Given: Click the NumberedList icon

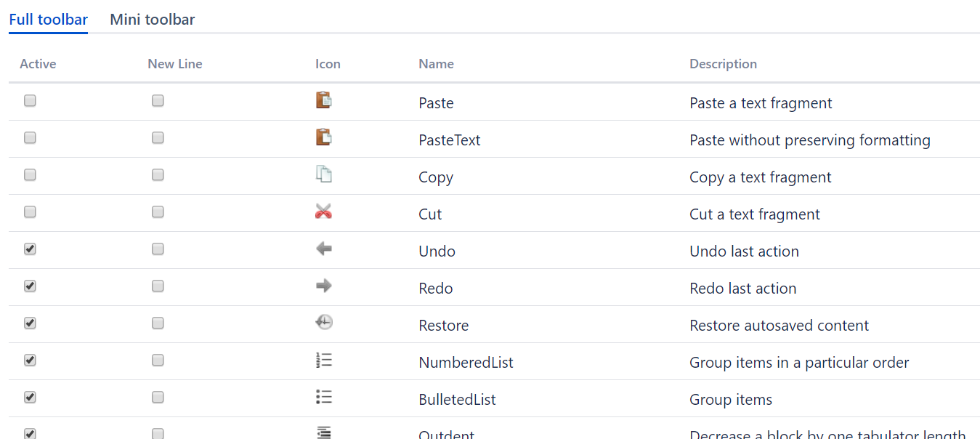Looking at the screenshot, I should coord(324,360).
